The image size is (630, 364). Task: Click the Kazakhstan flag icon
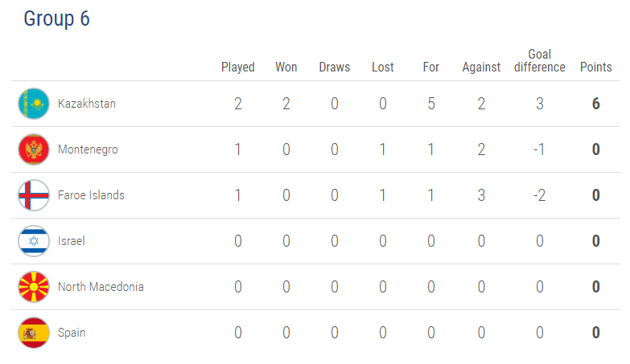point(34,104)
